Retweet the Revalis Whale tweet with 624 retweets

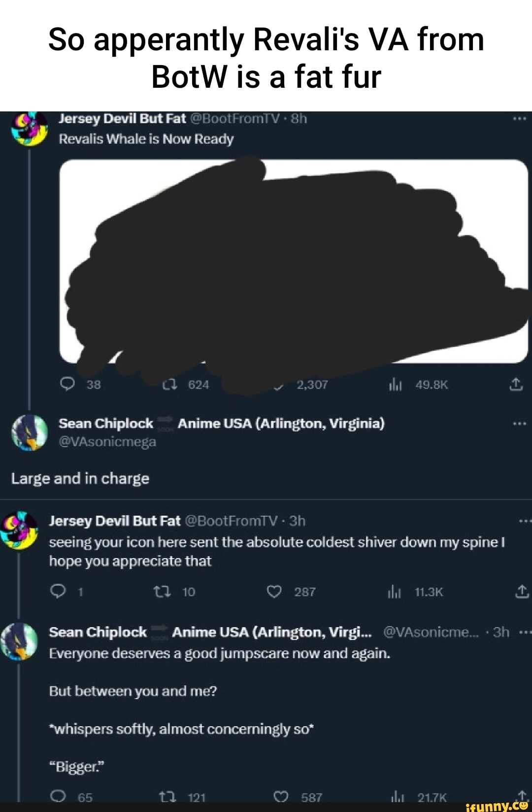170,385
